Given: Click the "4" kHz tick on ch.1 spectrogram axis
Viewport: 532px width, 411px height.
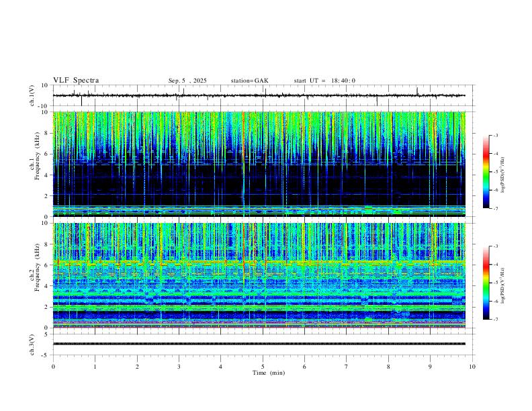Looking at the screenshot, I should pos(46,175).
